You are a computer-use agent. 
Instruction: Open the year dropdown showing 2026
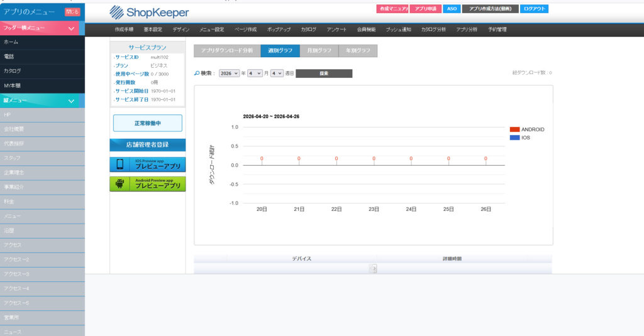[x=229, y=73]
